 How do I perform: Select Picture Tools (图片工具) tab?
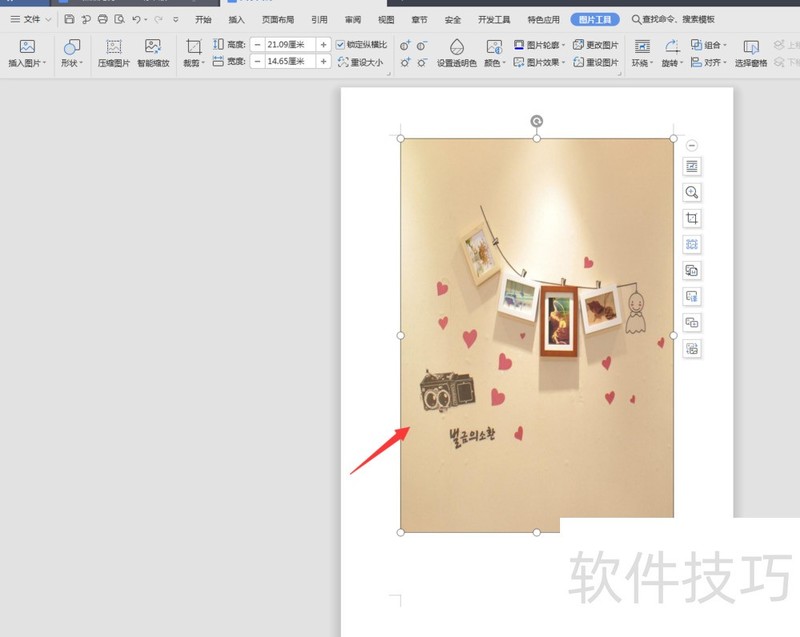595,19
